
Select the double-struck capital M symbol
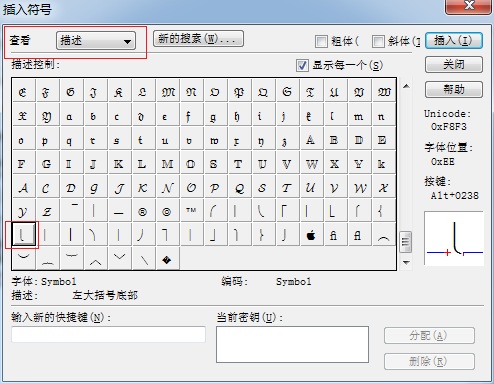[167, 164]
